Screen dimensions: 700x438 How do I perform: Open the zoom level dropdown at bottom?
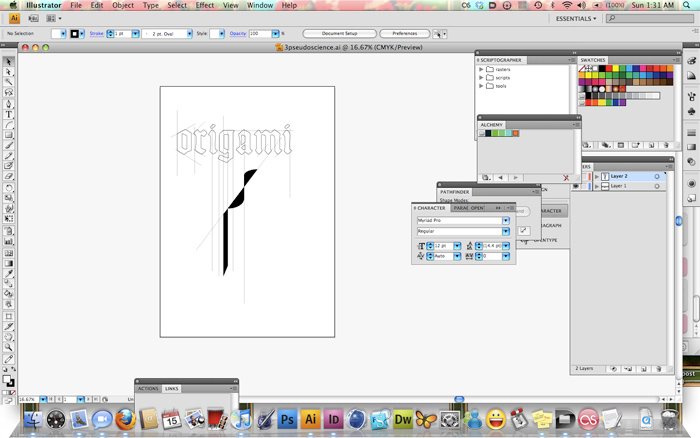point(43,399)
